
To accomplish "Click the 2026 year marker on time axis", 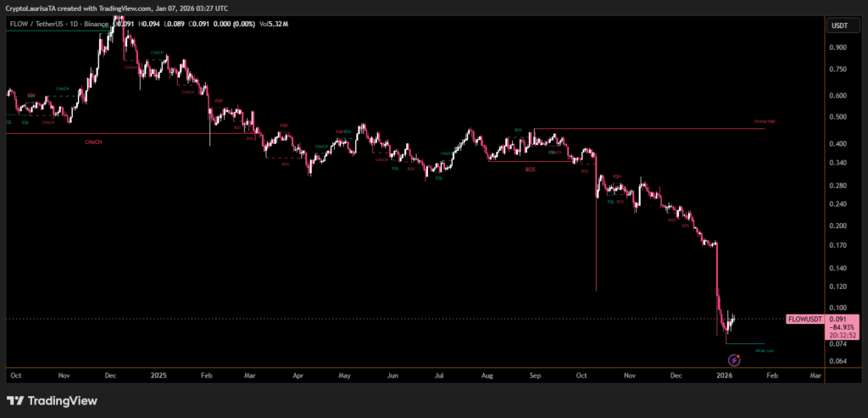I will click(x=722, y=374).
